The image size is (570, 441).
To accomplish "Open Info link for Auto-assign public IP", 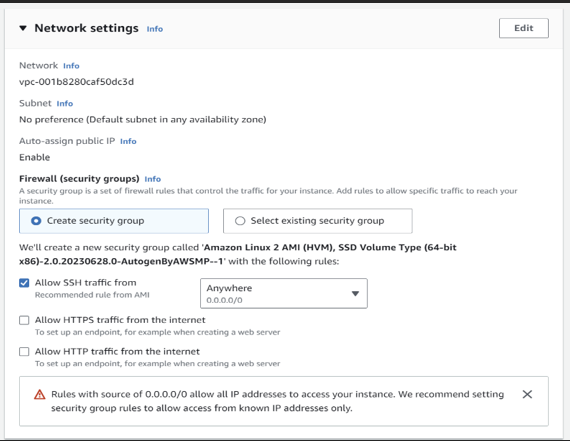I will [128, 141].
